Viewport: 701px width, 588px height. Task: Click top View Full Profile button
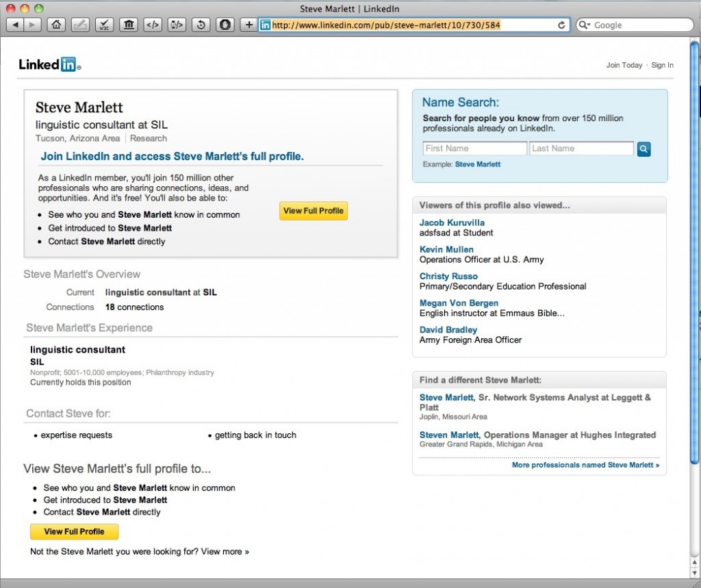[314, 211]
